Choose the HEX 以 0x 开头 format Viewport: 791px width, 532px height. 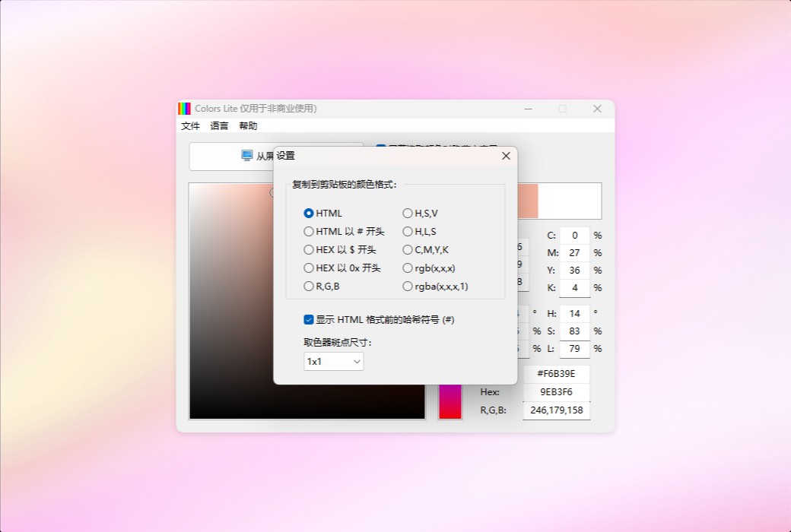(x=309, y=268)
